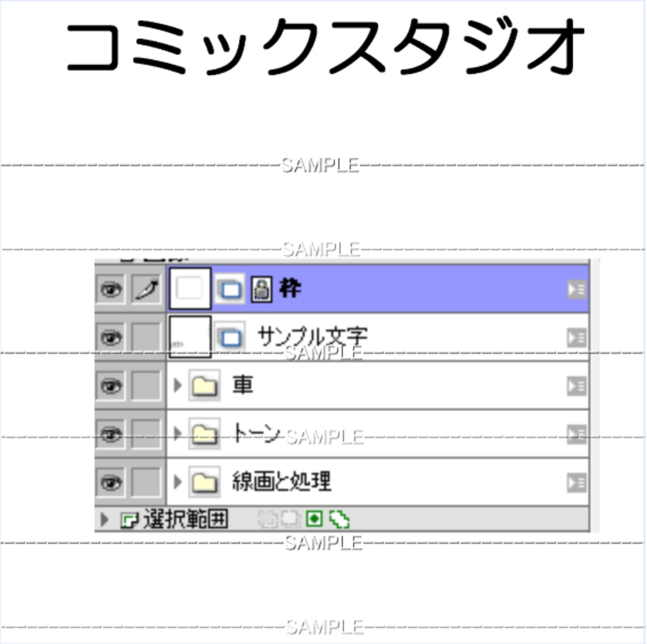Click green dashed selection icon
The image size is (647, 644).
pyautogui.click(x=339, y=519)
